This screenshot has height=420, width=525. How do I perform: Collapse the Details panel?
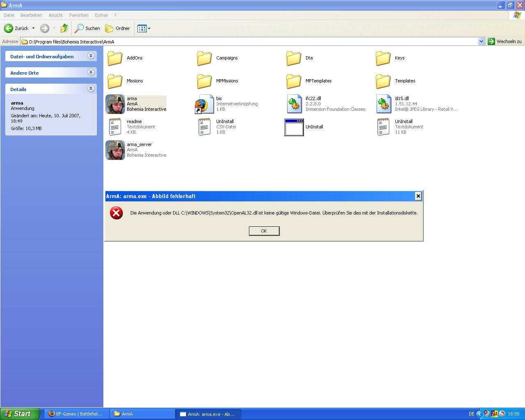tap(91, 89)
